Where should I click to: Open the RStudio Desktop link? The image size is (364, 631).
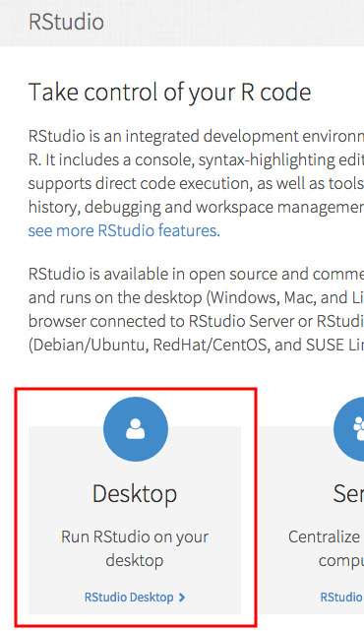click(x=129, y=598)
